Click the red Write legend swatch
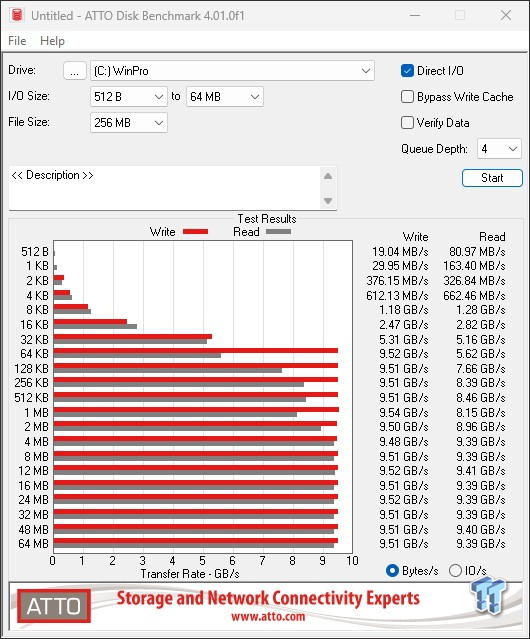This screenshot has height=639, width=530. pyautogui.click(x=196, y=231)
